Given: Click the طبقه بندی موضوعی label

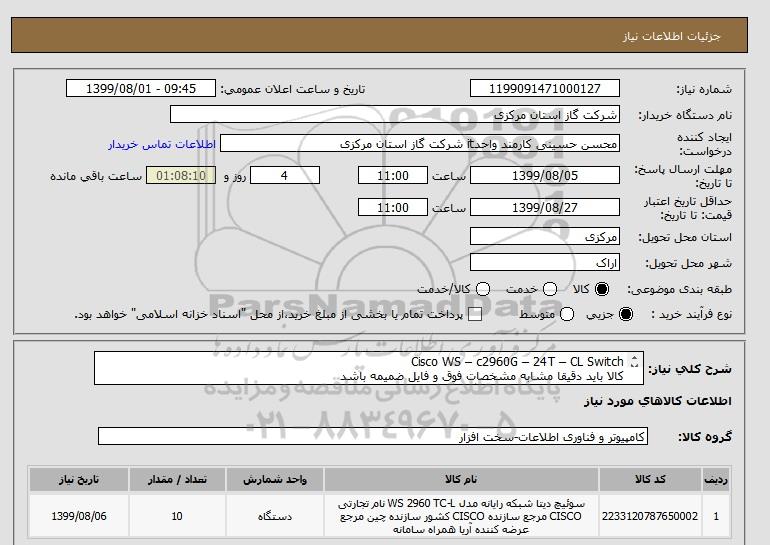Looking at the screenshot, I should [x=679, y=290].
